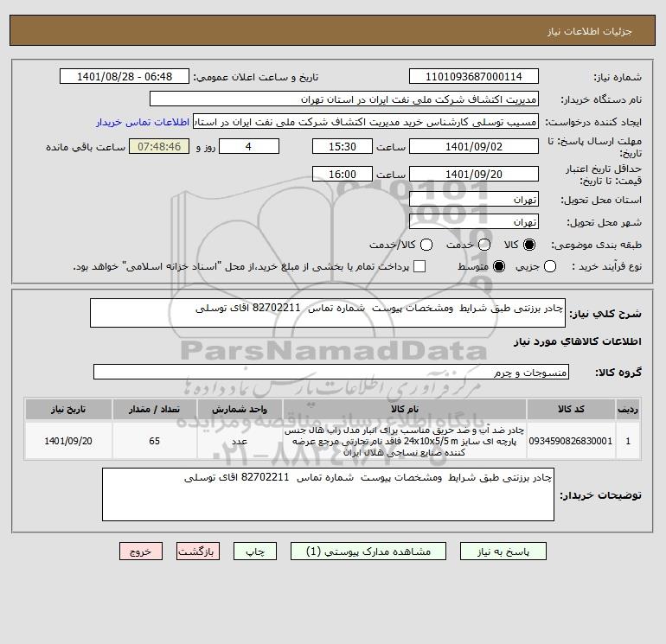Click the شماره نیاز number field

474,76
